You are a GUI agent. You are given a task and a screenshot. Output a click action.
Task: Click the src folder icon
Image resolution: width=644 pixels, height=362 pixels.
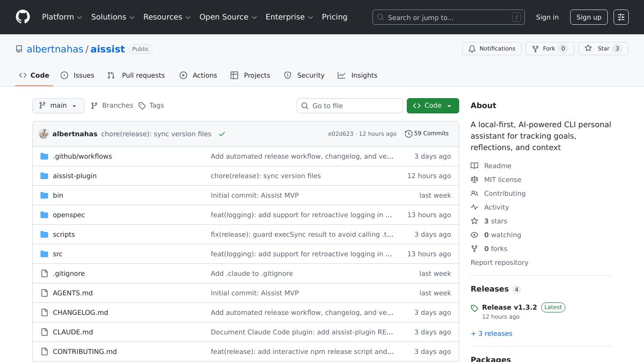point(44,254)
